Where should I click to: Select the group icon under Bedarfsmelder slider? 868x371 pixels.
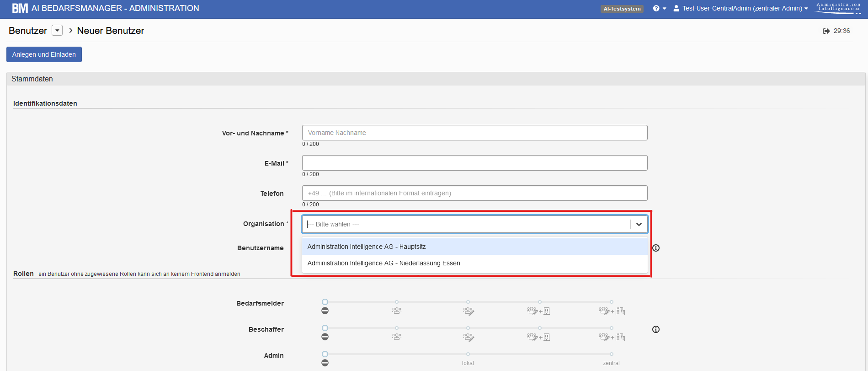point(397,311)
